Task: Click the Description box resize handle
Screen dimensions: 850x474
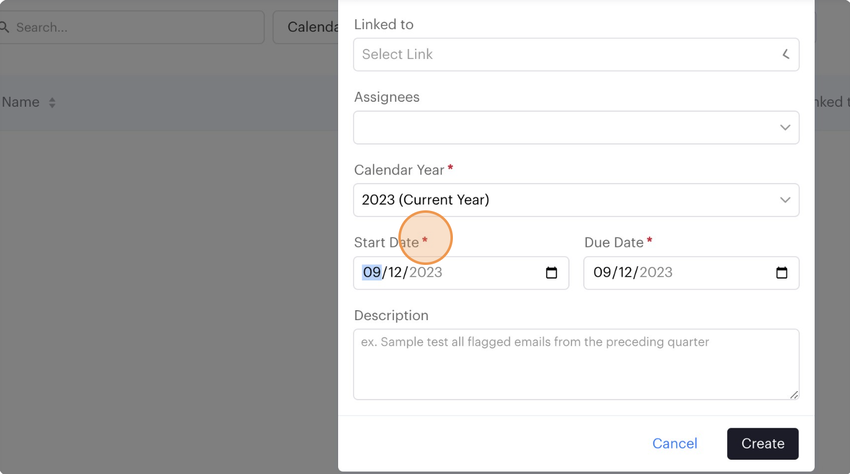Action: pyautogui.click(x=794, y=395)
